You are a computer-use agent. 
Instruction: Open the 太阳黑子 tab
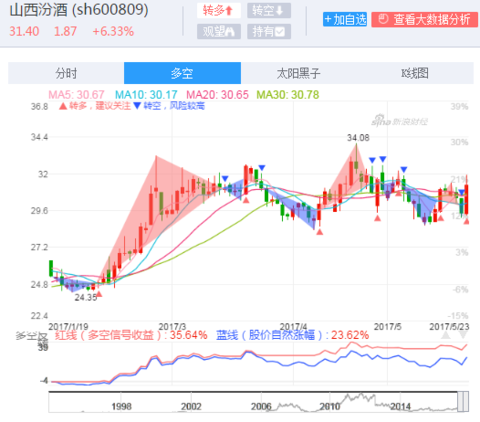pos(299,73)
